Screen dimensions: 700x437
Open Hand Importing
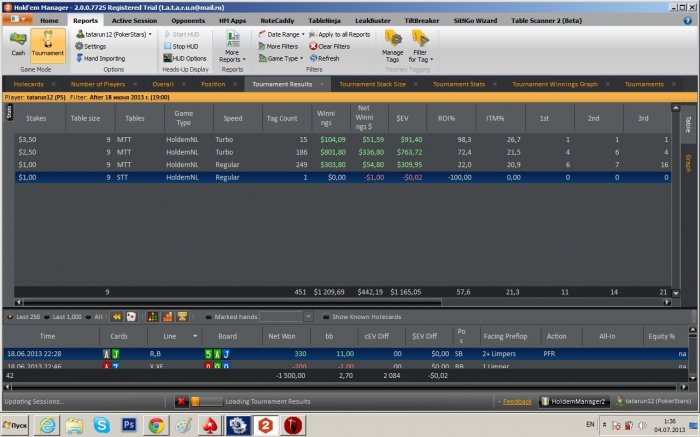coord(100,58)
